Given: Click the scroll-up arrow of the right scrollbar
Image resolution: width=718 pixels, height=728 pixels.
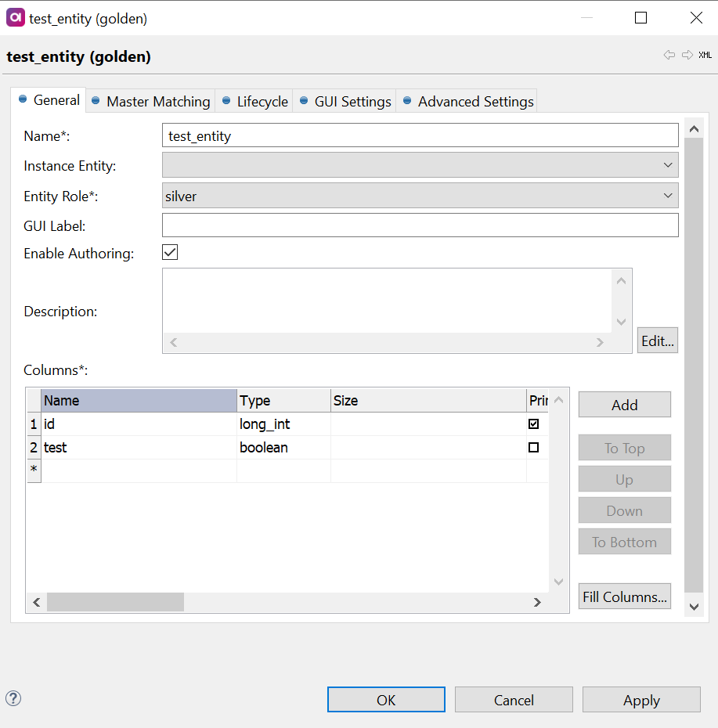Looking at the screenshot, I should [694, 128].
